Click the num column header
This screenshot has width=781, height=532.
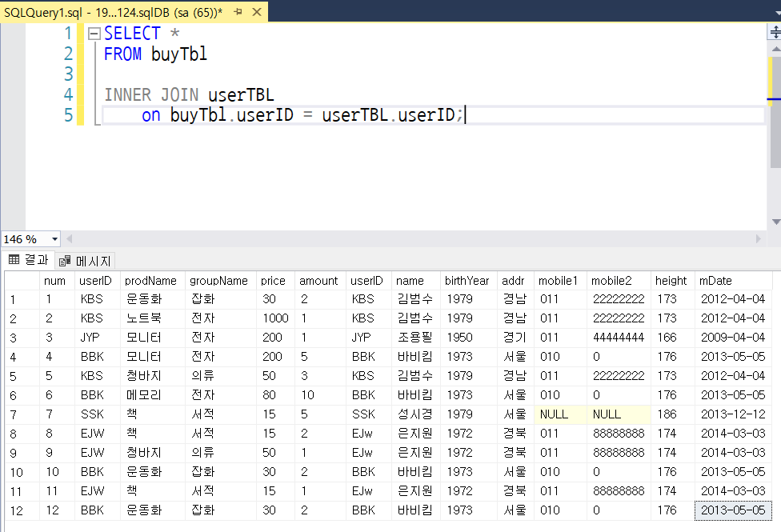click(x=57, y=281)
